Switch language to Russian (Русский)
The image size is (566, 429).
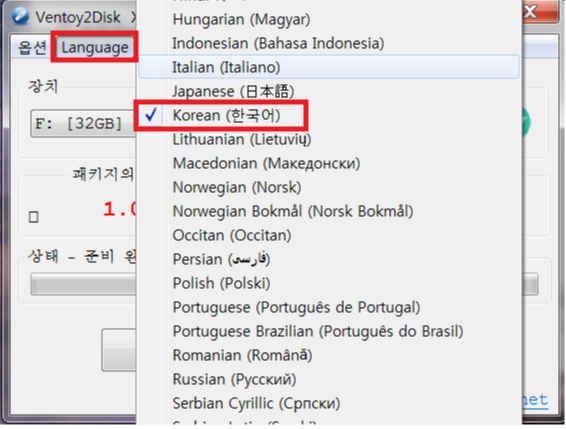pyautogui.click(x=329, y=379)
